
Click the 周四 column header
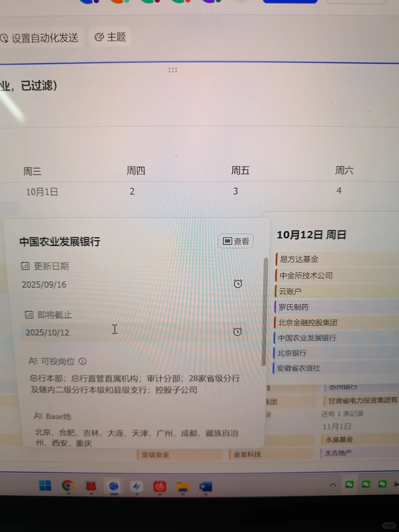(x=136, y=171)
